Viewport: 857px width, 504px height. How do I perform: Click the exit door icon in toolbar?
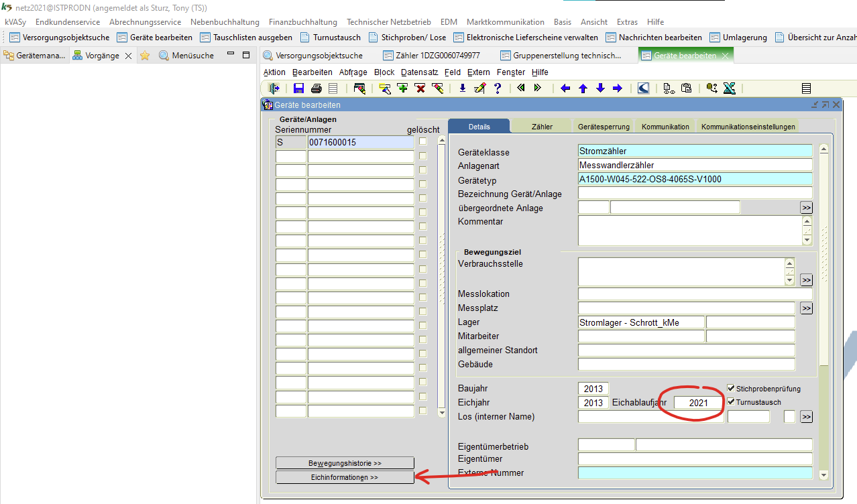pyautogui.click(x=274, y=88)
